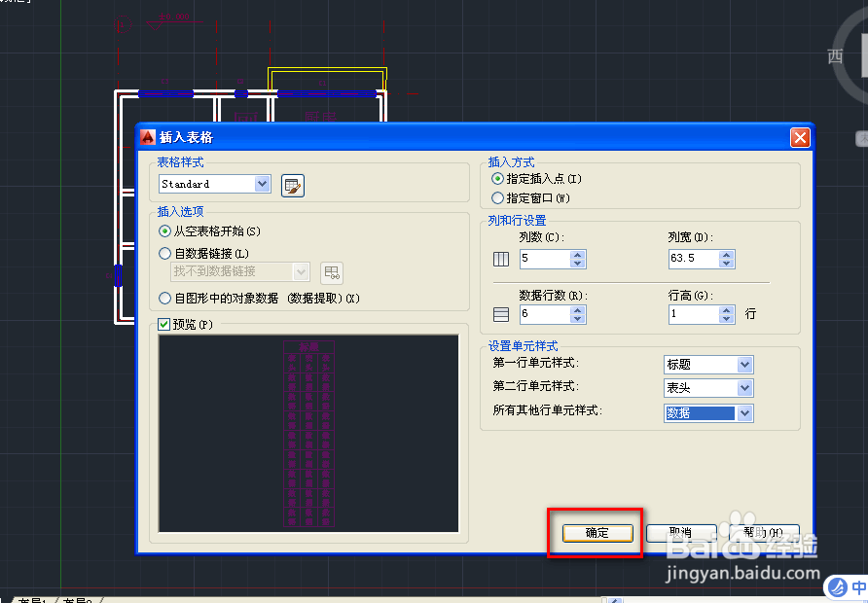Click the AutoCAD icon on the dialog title bar
Image resolution: width=868 pixels, height=603 pixels.
147,137
